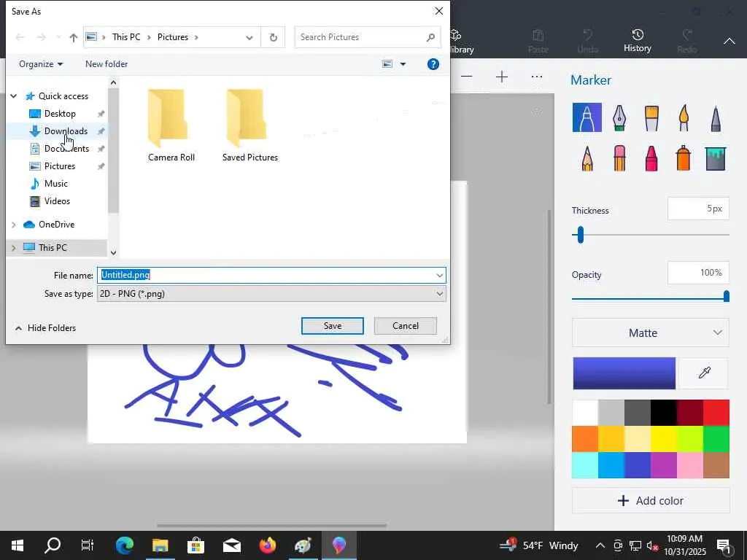Select the Eraser tool

[x=619, y=157]
